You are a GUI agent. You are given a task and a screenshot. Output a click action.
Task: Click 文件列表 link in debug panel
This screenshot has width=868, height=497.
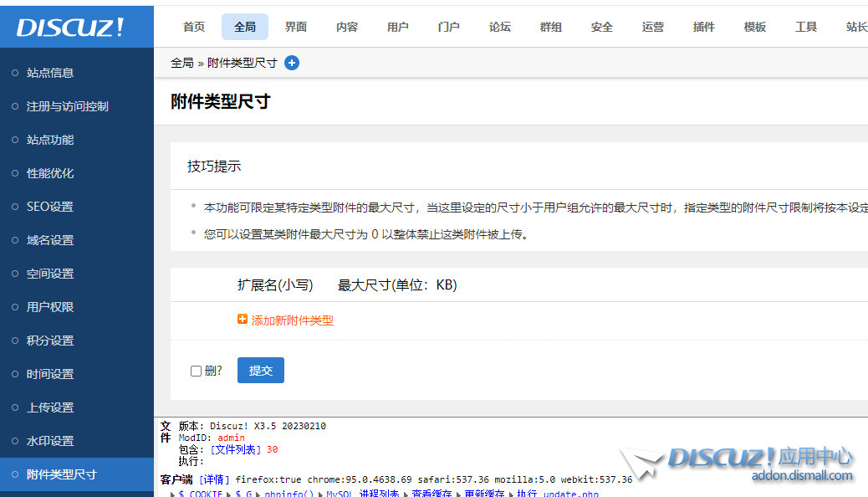click(235, 449)
